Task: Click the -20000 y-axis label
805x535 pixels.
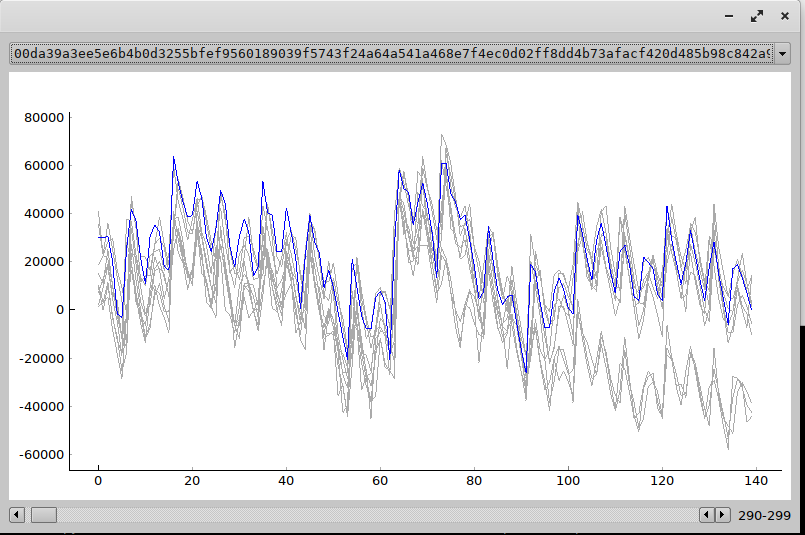Action: 42,358
